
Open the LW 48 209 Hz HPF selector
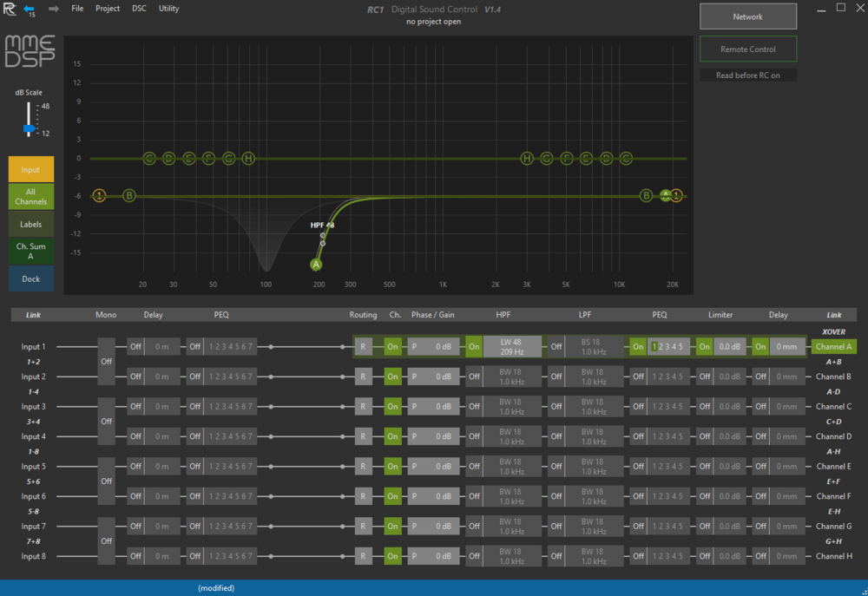click(x=511, y=347)
